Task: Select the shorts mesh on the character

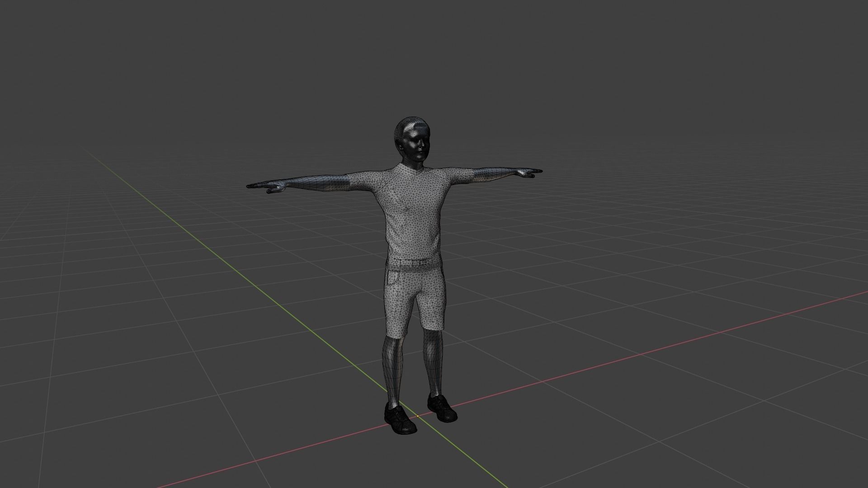Action: [x=415, y=298]
